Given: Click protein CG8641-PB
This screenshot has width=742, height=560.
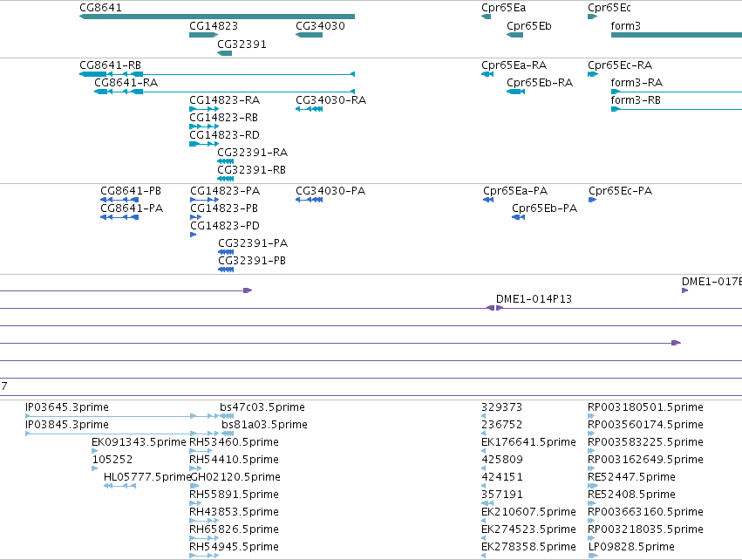Looking at the screenshot, I should (119, 200).
